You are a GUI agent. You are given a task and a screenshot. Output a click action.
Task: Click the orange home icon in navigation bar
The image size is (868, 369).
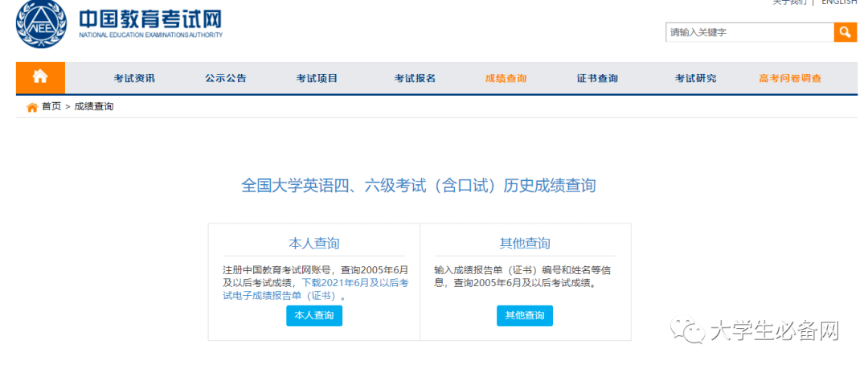coord(39,77)
